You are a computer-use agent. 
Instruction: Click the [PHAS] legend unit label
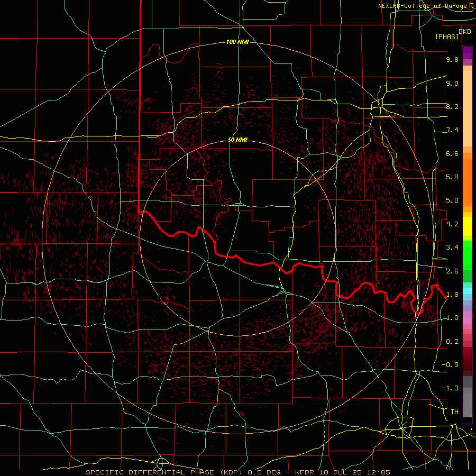tap(447, 36)
